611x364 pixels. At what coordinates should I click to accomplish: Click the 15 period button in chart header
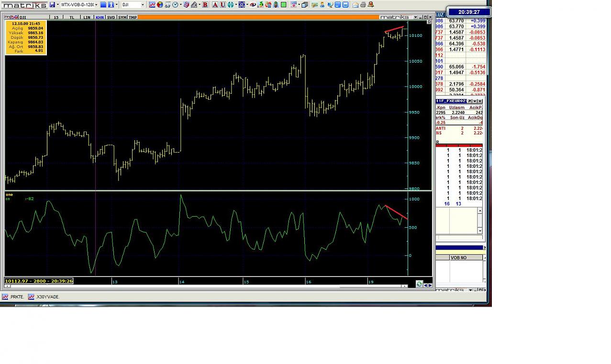click(x=56, y=17)
